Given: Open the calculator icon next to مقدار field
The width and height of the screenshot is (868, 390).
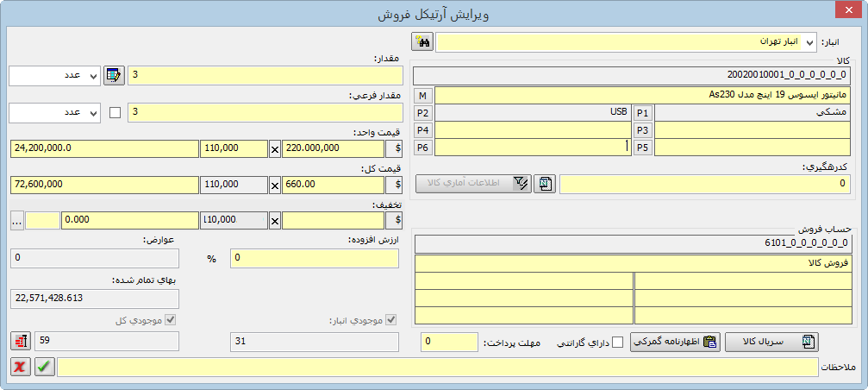Looking at the screenshot, I should pyautogui.click(x=114, y=76).
